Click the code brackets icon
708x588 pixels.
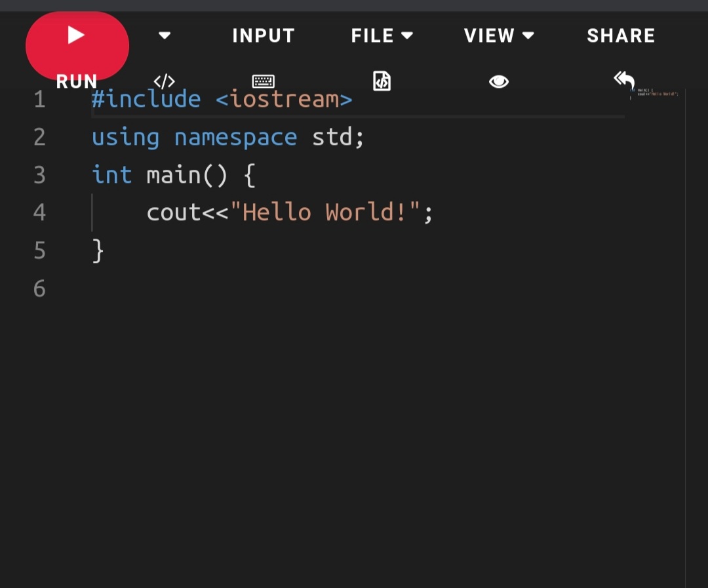pyautogui.click(x=164, y=82)
